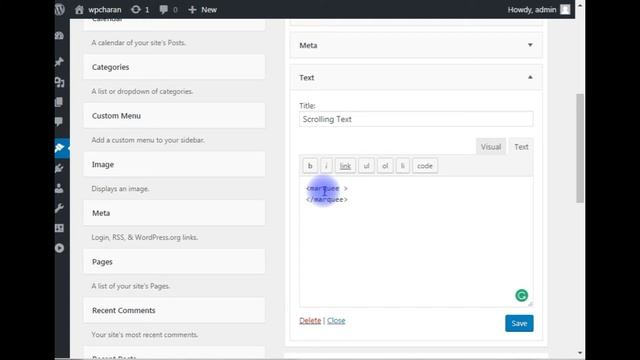Click 'Add a custom menu to your sidebar.'
The height and width of the screenshot is (360, 640).
click(148, 140)
